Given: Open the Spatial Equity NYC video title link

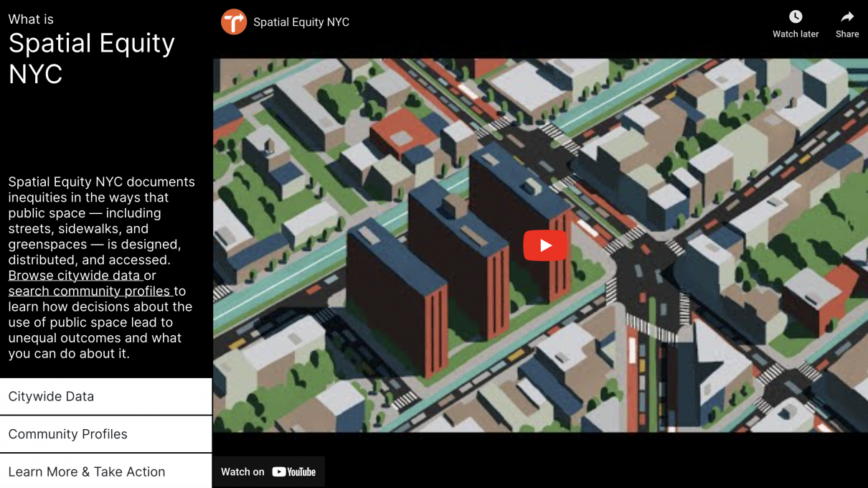Looking at the screenshot, I should point(301,22).
